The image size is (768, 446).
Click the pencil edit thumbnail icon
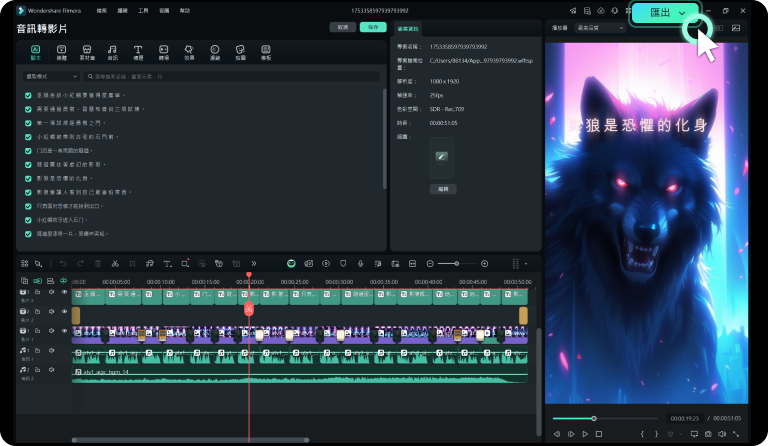[x=441, y=157]
